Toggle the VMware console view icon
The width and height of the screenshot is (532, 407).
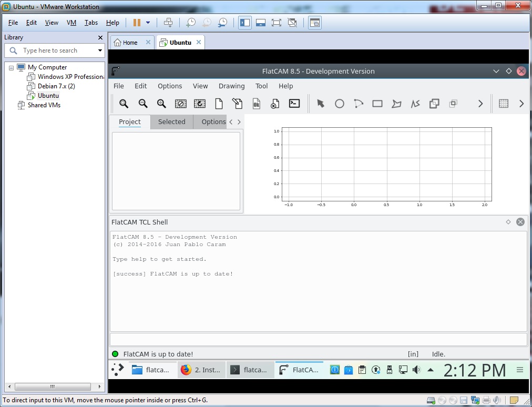coord(315,23)
